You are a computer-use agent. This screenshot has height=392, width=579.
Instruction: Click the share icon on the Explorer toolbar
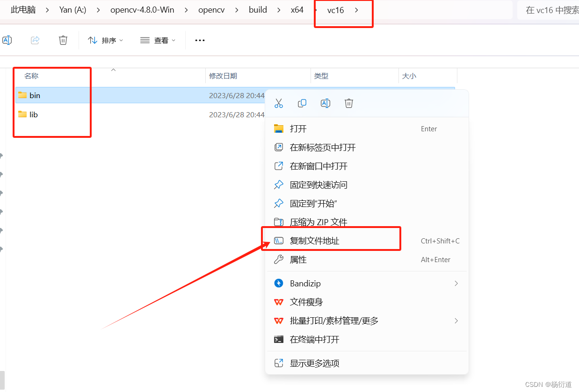click(x=35, y=40)
